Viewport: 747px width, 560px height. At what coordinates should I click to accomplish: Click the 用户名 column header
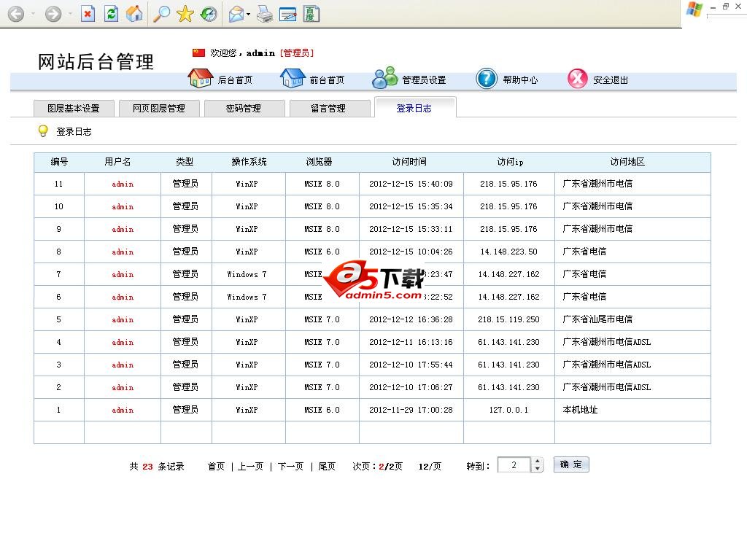pos(117,162)
